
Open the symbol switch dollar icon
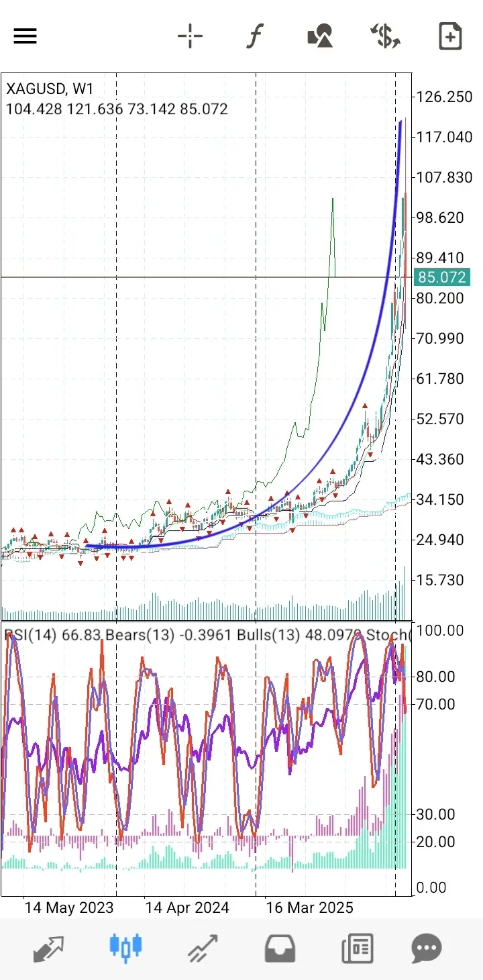point(386,36)
